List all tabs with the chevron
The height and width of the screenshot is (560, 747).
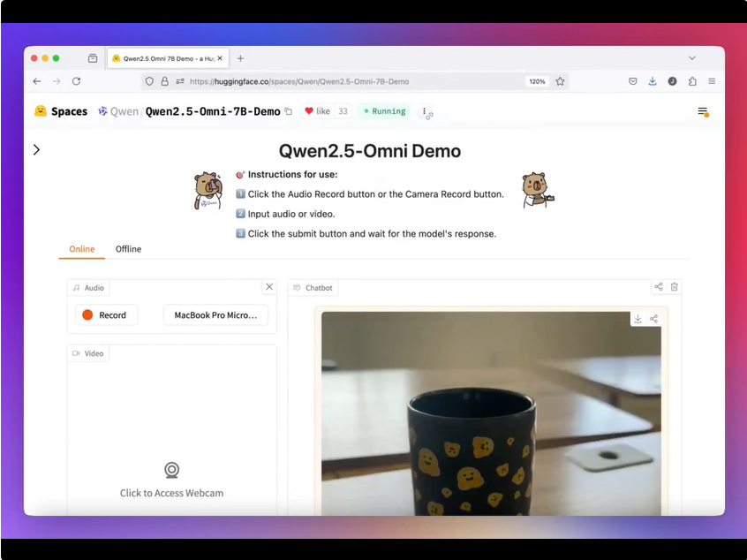pyautogui.click(x=692, y=58)
